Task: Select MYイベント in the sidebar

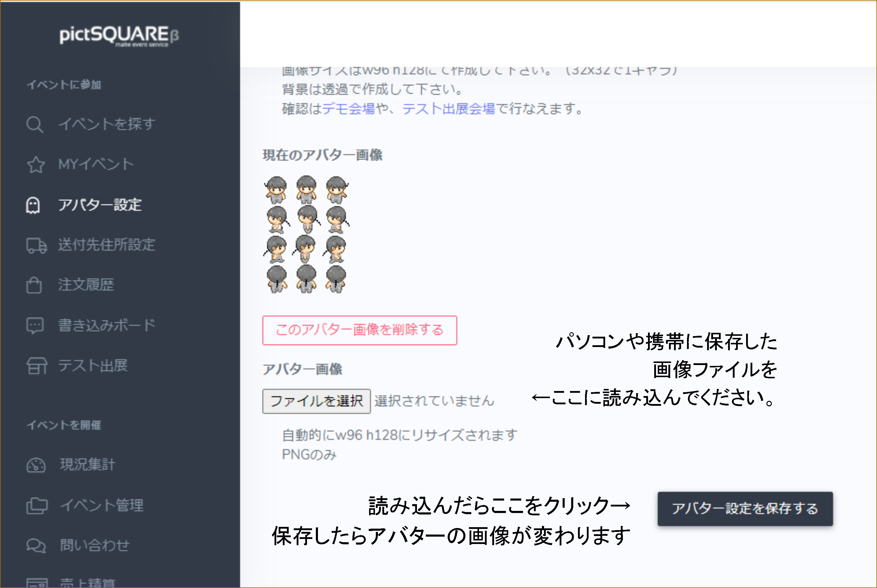Action: pyautogui.click(x=96, y=164)
